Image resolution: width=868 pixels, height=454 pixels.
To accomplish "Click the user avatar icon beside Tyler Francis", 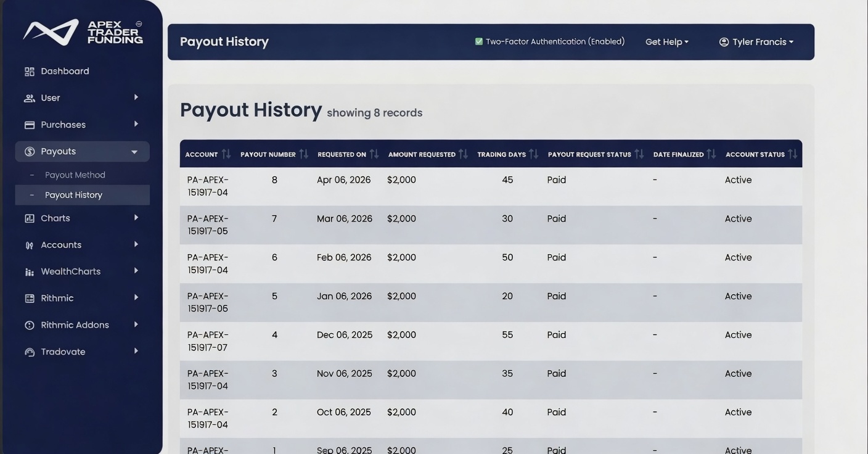I will (x=724, y=42).
